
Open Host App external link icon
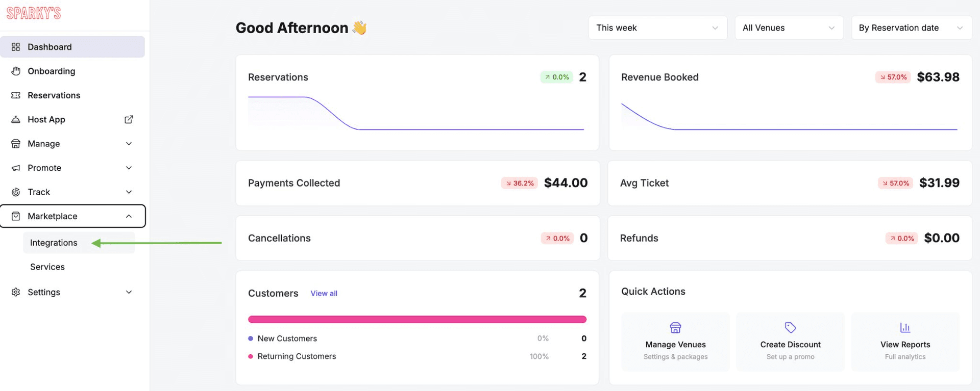click(129, 119)
